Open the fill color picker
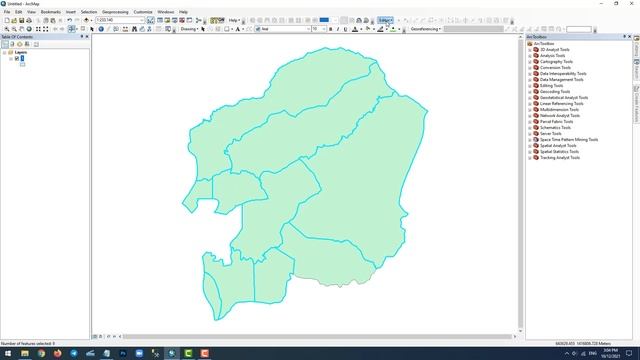 click(368, 29)
